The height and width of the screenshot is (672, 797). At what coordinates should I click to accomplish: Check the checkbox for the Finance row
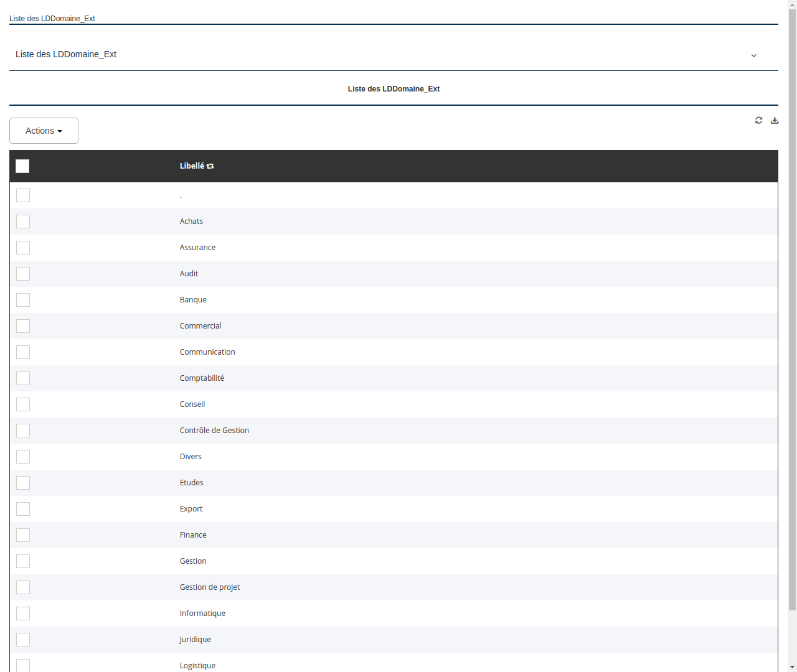[x=23, y=535]
